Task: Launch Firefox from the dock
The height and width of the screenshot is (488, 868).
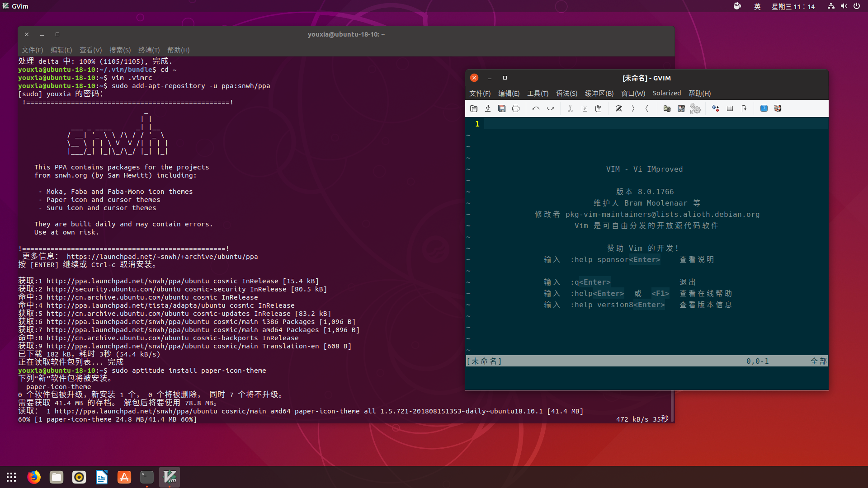Action: click(x=34, y=477)
